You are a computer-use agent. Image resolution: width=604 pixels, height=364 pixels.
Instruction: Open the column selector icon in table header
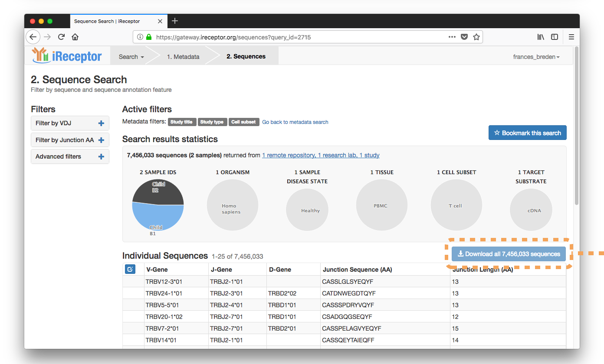[x=130, y=270]
